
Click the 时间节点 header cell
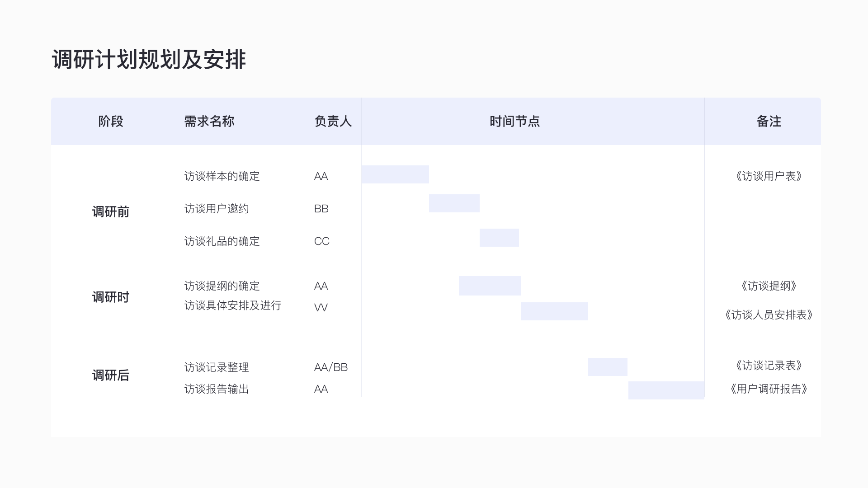tap(514, 122)
